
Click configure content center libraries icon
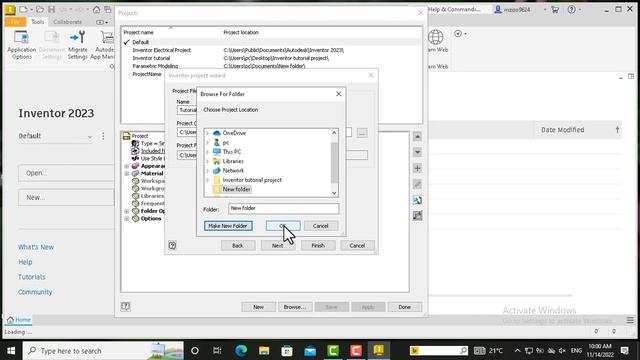pyautogui.click(x=417, y=216)
